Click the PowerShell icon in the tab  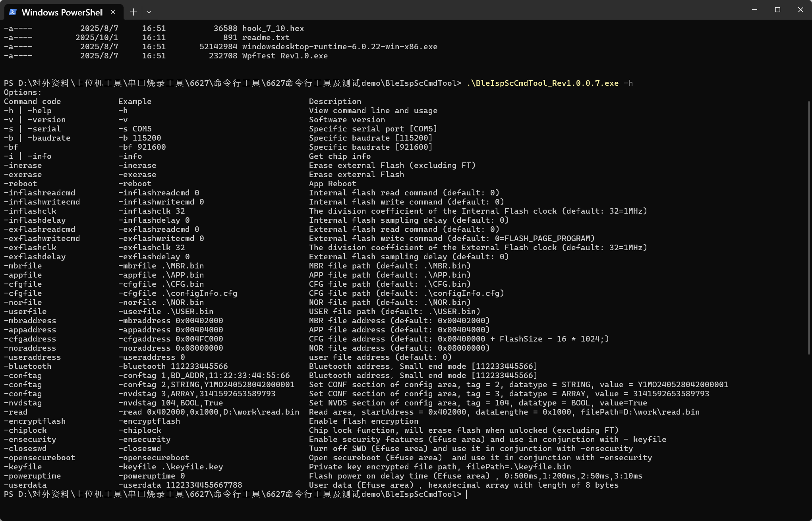pyautogui.click(x=13, y=12)
